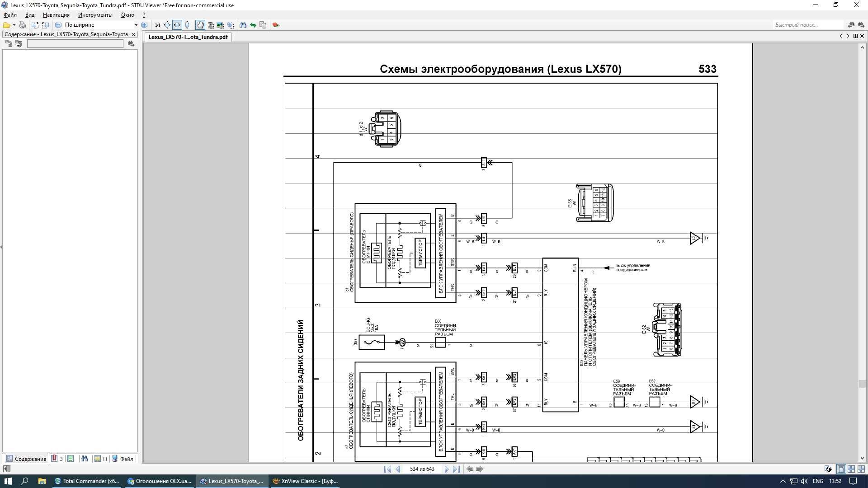Expand the table of contents tree
The width and height of the screenshot is (868, 488).
[x=8, y=44]
